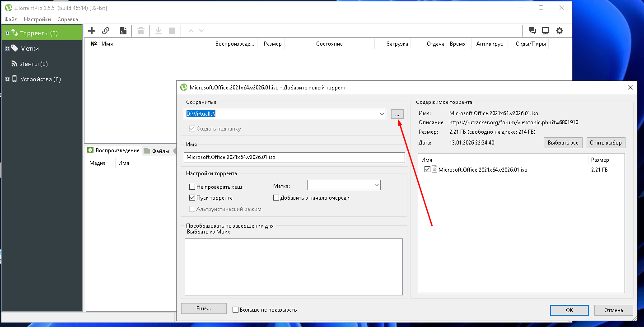Image resolution: width=644 pixels, height=327 pixels.
Task: Click the Add Torrent from URL link icon
Action: pos(106,31)
